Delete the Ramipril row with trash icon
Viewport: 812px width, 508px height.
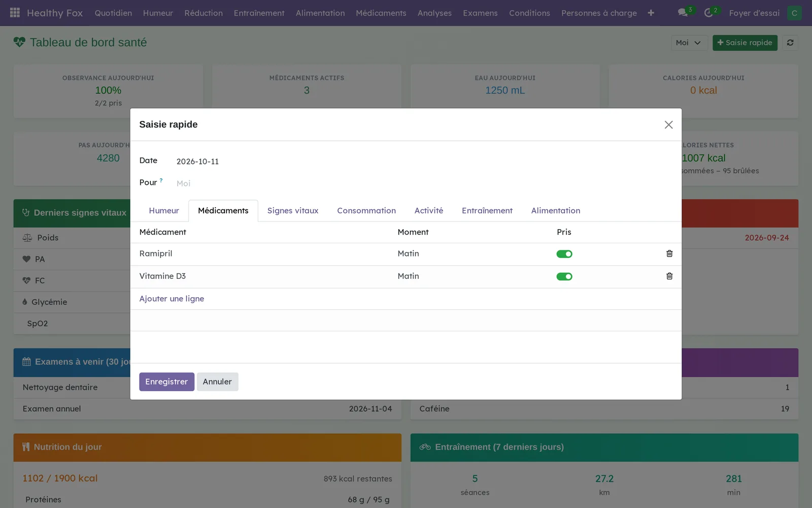669,253
